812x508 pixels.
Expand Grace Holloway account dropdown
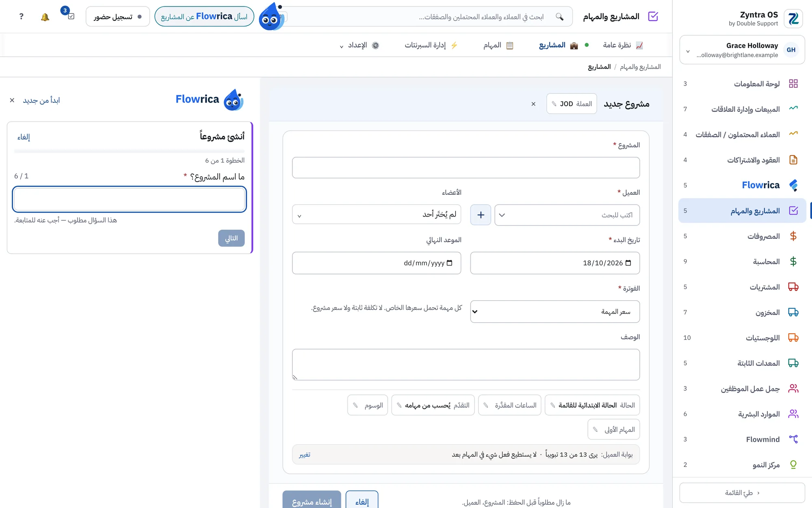pyautogui.click(x=742, y=50)
